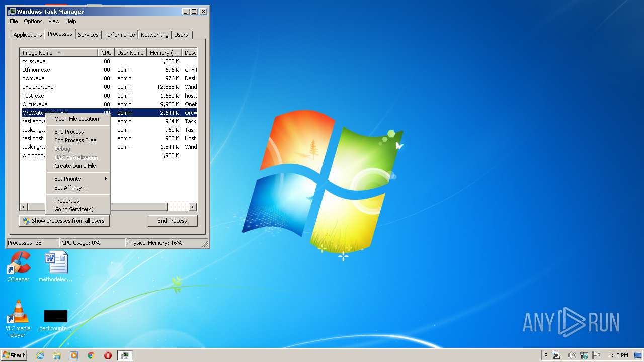Show hidden tray icons arrow
This screenshot has width=644, height=362.
tap(546, 355)
